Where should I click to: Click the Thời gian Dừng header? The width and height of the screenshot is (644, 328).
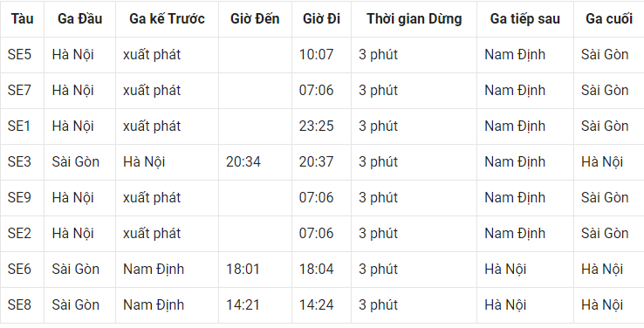click(x=414, y=19)
